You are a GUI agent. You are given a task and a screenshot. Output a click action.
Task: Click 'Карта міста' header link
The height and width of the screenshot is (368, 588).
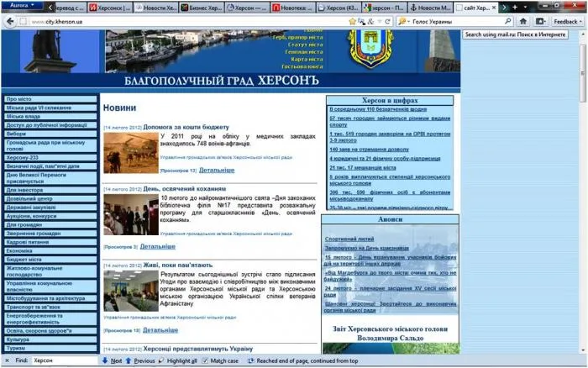click(307, 60)
